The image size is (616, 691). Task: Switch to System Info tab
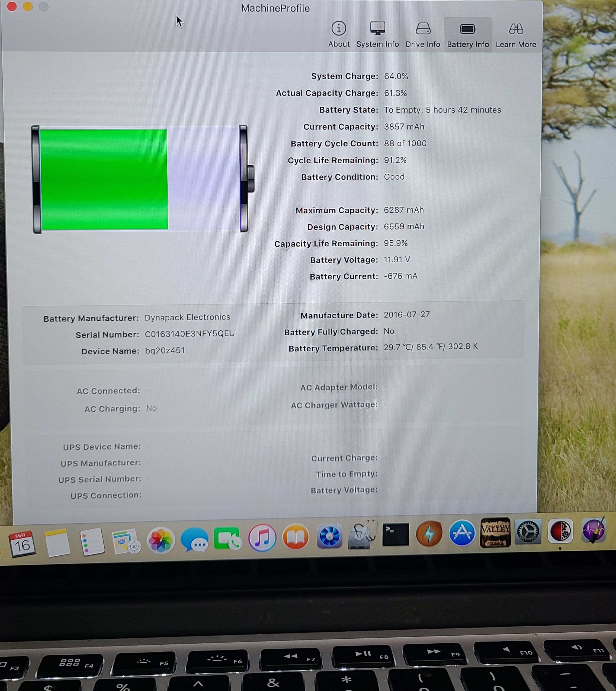377,34
